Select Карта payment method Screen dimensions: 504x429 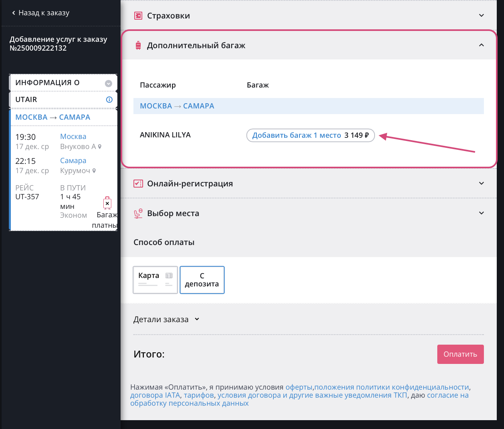coord(155,280)
